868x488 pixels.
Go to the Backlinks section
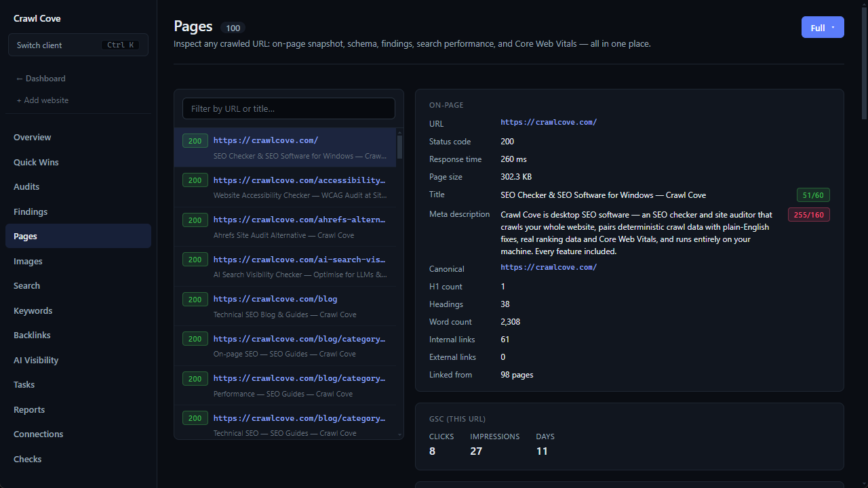coord(78,335)
